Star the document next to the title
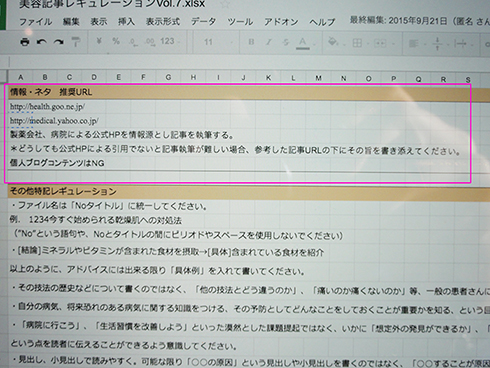 (226, 4)
